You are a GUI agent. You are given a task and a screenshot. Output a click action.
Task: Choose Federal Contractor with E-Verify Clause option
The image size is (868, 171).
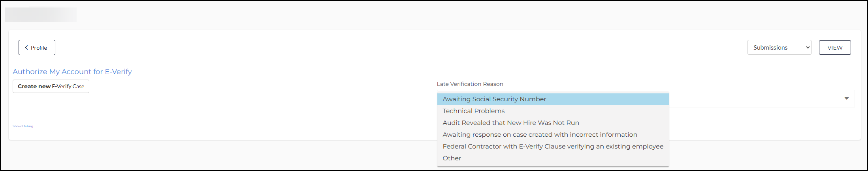coord(553,147)
